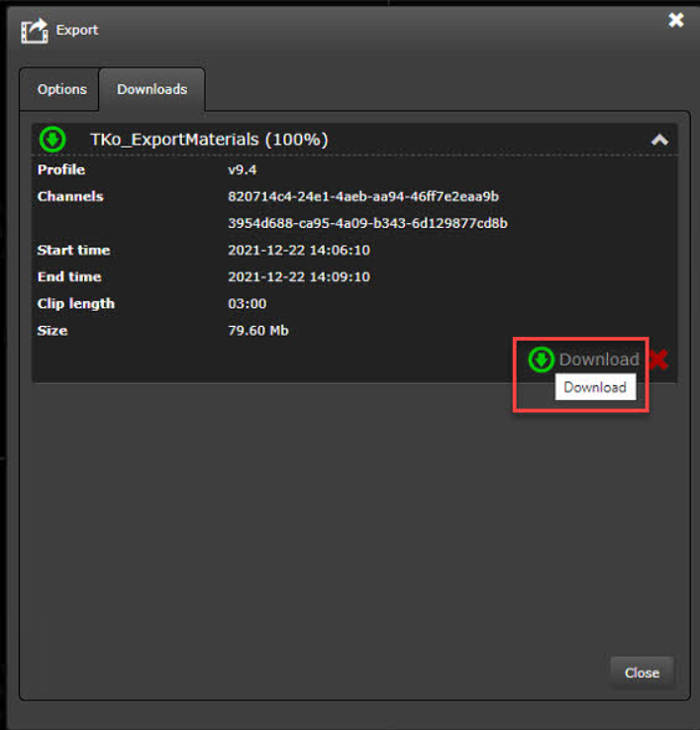Click the Export icon in the title bar
The height and width of the screenshot is (730, 700).
click(x=35, y=31)
